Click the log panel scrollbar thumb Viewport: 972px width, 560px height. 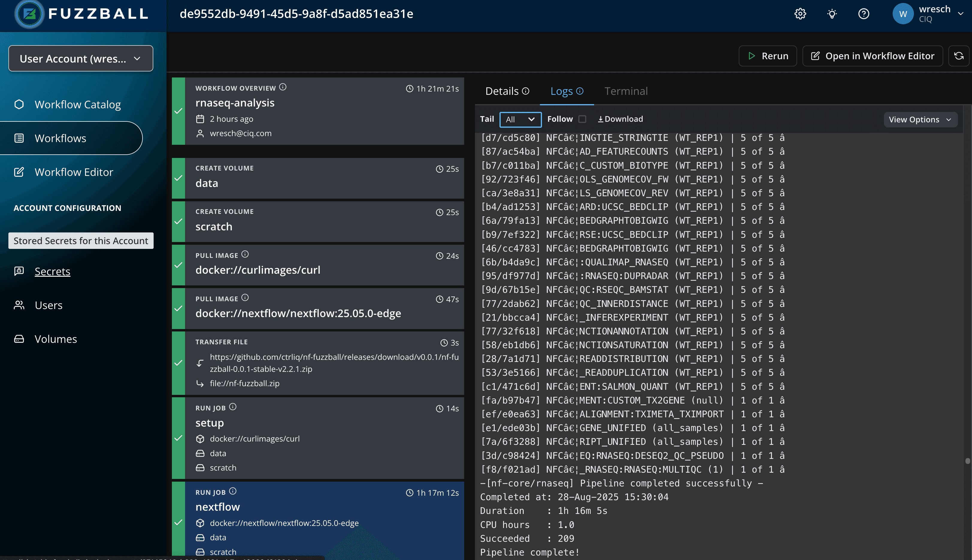[x=968, y=461]
